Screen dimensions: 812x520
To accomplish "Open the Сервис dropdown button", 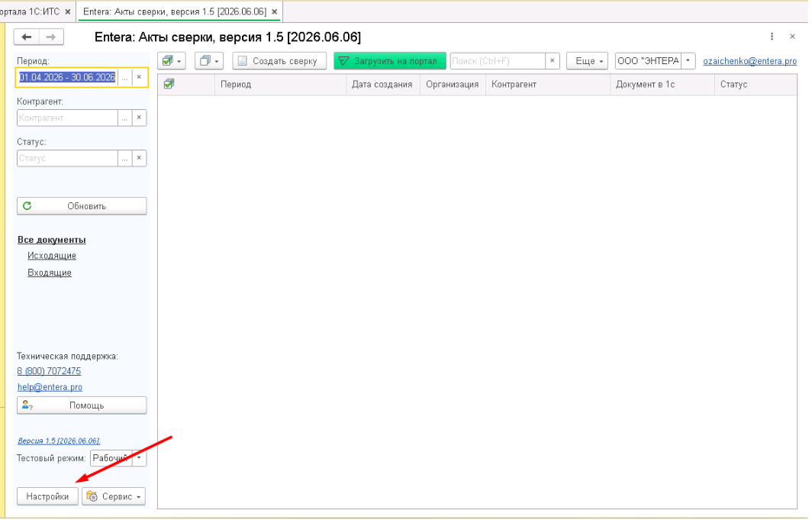I will click(x=114, y=496).
